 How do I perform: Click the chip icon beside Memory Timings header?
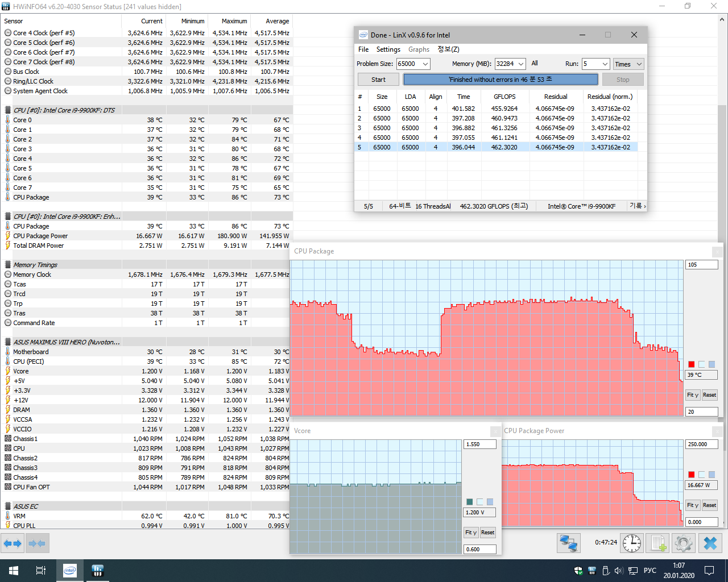click(8, 265)
